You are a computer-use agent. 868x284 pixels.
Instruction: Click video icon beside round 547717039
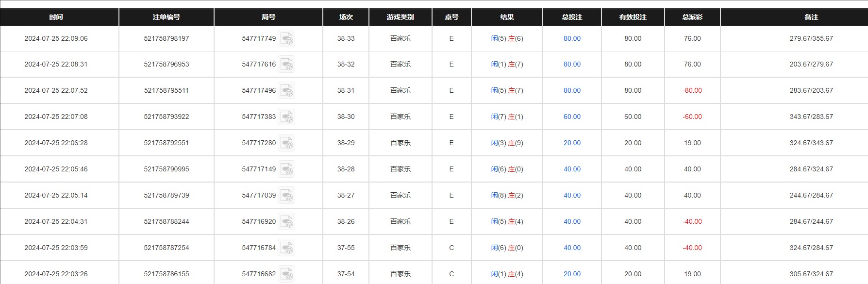pos(286,196)
